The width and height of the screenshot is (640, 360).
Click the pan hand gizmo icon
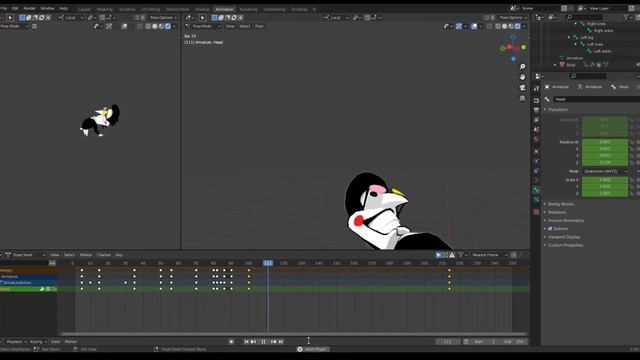point(522,77)
